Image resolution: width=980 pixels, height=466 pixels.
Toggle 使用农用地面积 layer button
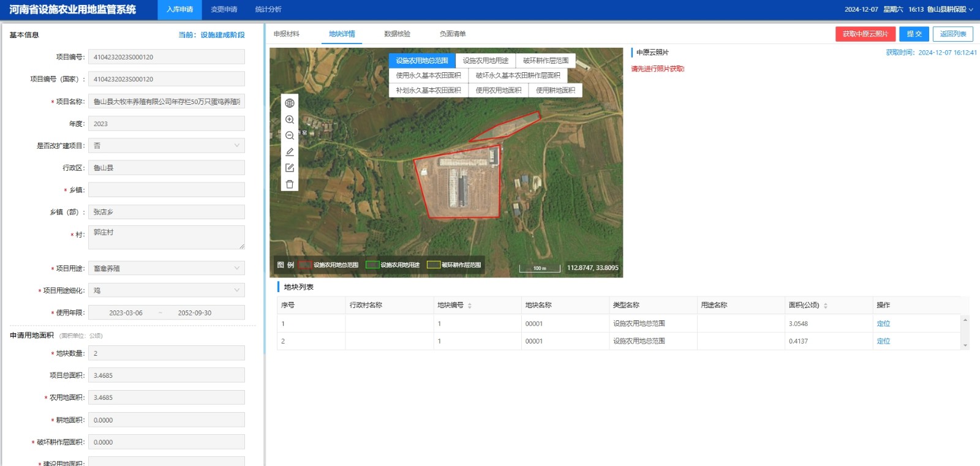[499, 90]
